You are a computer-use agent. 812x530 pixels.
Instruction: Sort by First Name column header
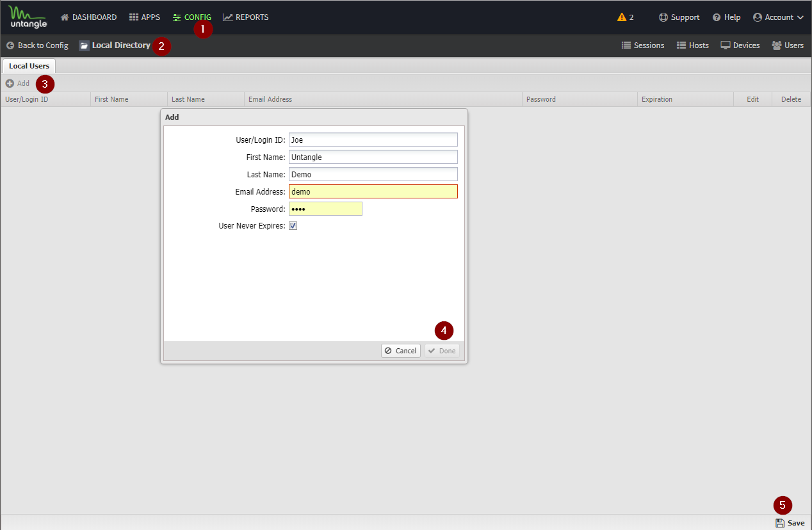coord(129,99)
